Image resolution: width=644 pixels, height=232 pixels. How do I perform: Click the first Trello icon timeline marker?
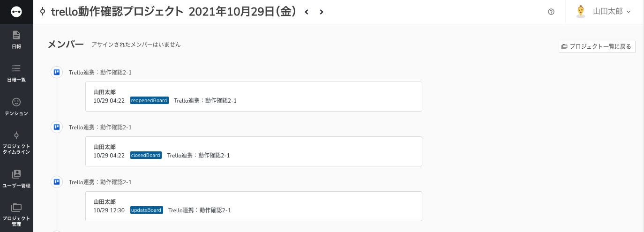pos(57,72)
